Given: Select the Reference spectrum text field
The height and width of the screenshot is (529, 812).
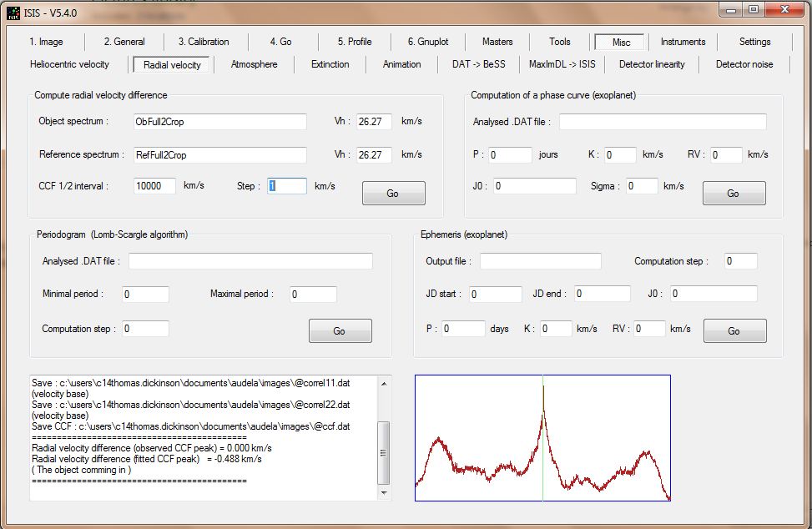Looking at the screenshot, I should (220, 154).
